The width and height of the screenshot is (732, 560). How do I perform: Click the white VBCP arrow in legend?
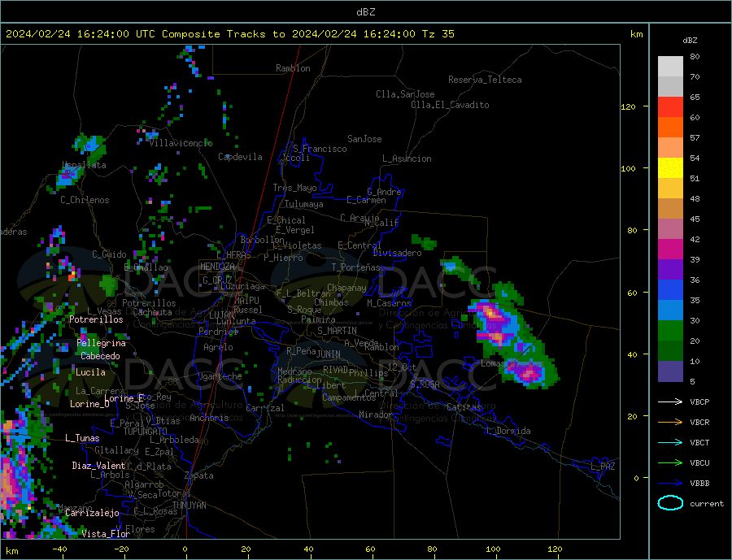click(670, 402)
